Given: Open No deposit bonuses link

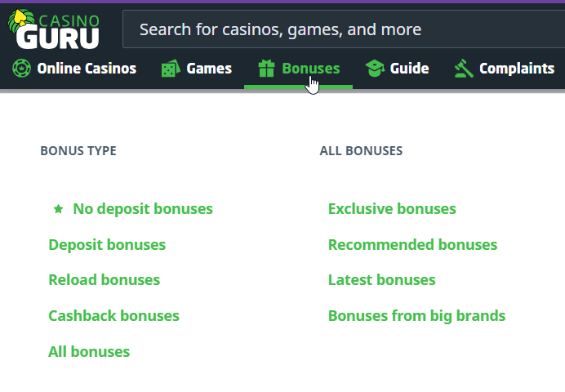Looking at the screenshot, I should [143, 209].
